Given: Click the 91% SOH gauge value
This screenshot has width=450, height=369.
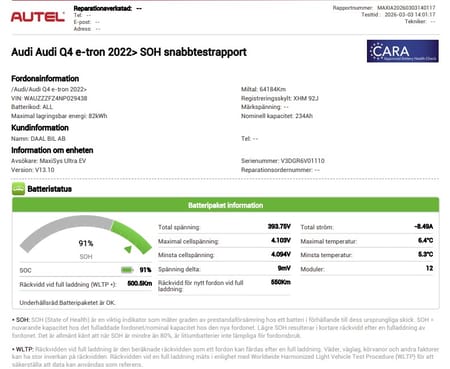Looking at the screenshot, I should tap(86, 243).
